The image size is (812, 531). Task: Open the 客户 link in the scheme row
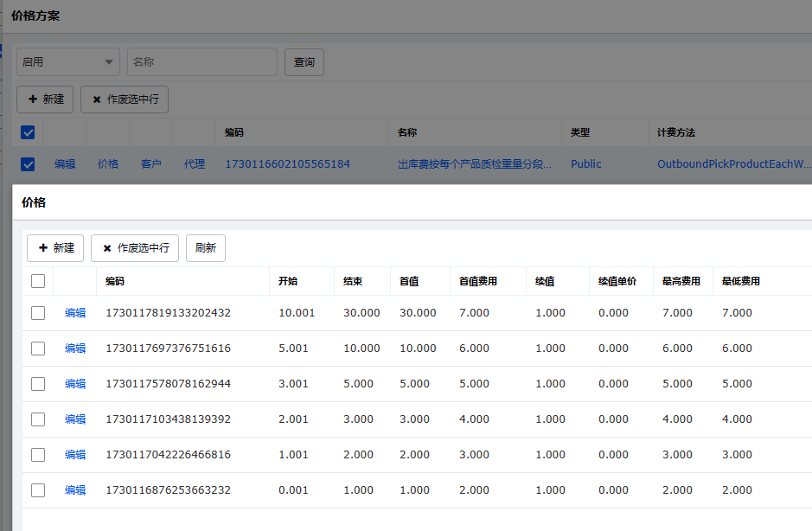[150, 164]
